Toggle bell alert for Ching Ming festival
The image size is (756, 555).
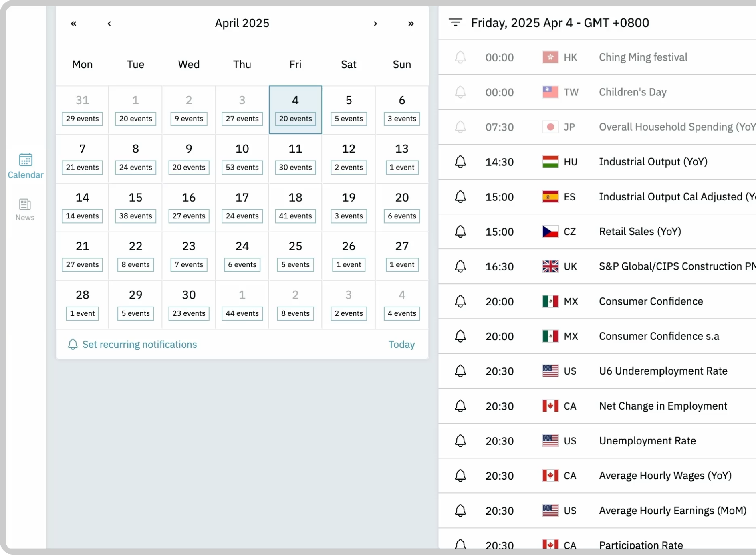(460, 57)
